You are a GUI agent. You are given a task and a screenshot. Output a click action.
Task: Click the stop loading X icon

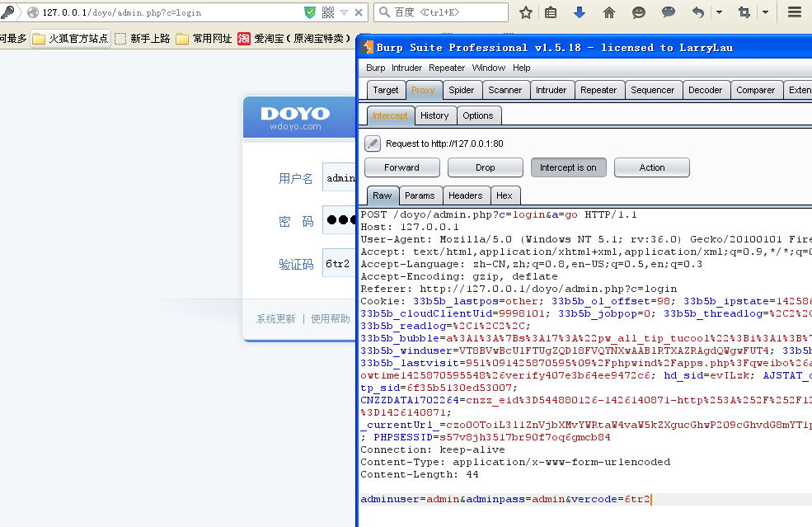(359, 12)
